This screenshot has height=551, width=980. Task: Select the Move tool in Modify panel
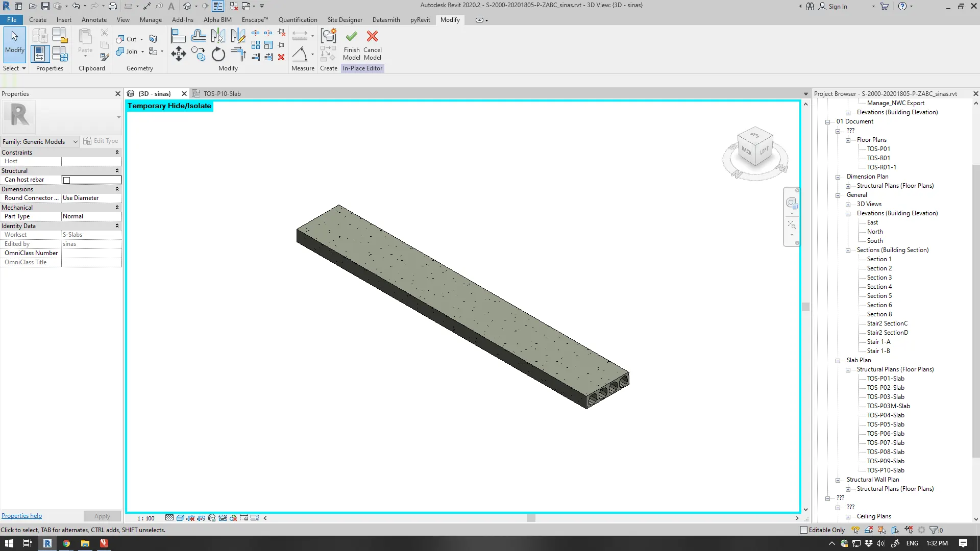click(178, 54)
